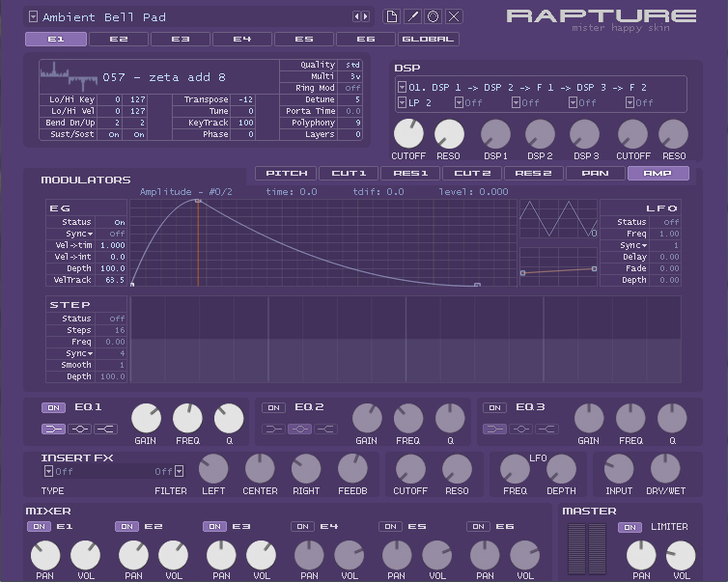Switch to the E3 element tab
The width and height of the screenshot is (728, 582).
click(181, 40)
